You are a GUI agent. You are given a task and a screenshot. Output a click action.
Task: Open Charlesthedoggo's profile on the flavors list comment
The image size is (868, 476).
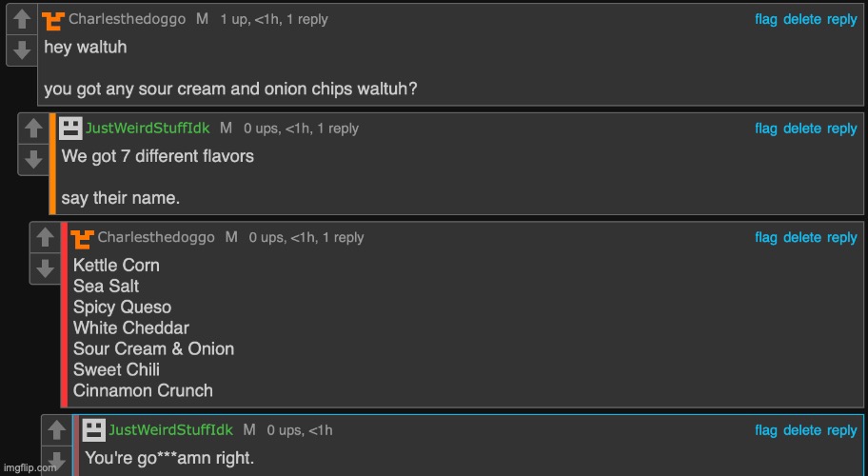[157, 237]
